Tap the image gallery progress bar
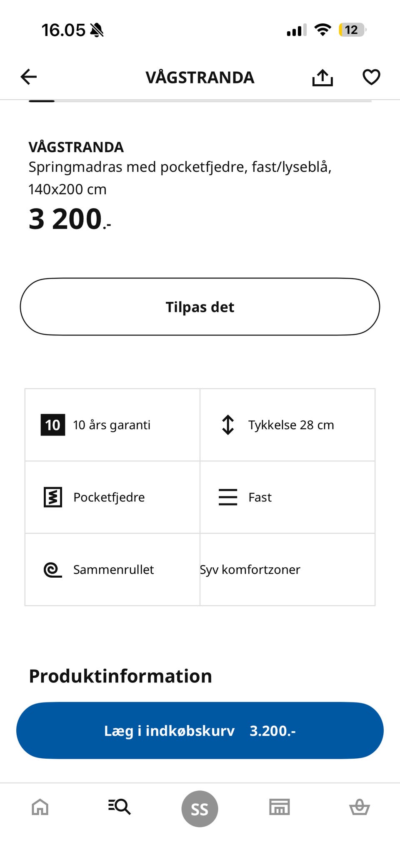Screen dimensions: 400x868 pyautogui.click(x=200, y=101)
